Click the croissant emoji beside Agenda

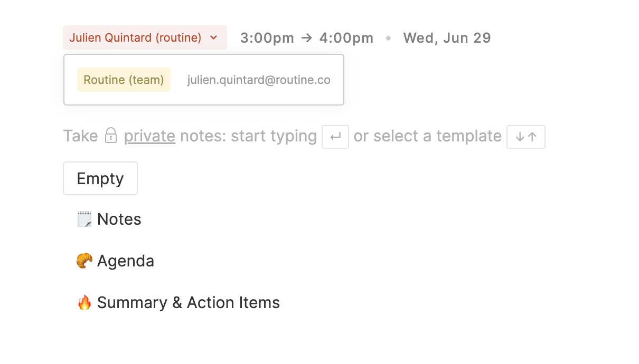point(84,261)
